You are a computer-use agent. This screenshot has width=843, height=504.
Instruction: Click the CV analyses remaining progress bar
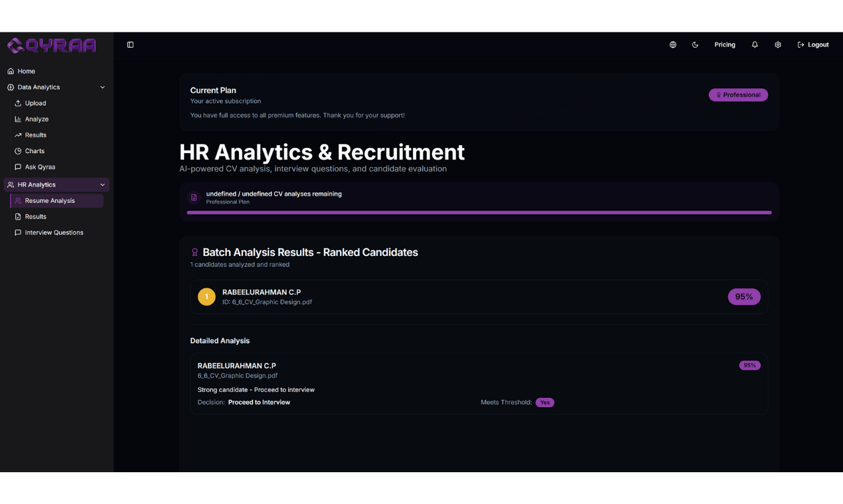[x=479, y=213]
